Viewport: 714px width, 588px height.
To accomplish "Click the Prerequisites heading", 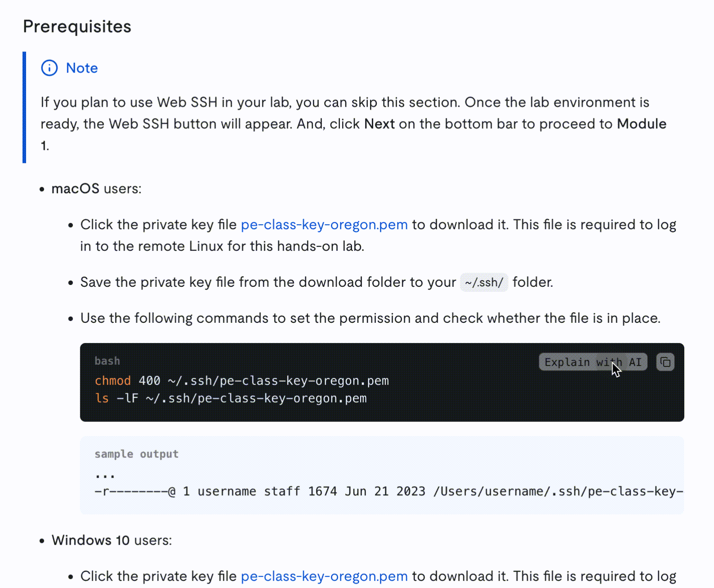I will click(x=77, y=27).
